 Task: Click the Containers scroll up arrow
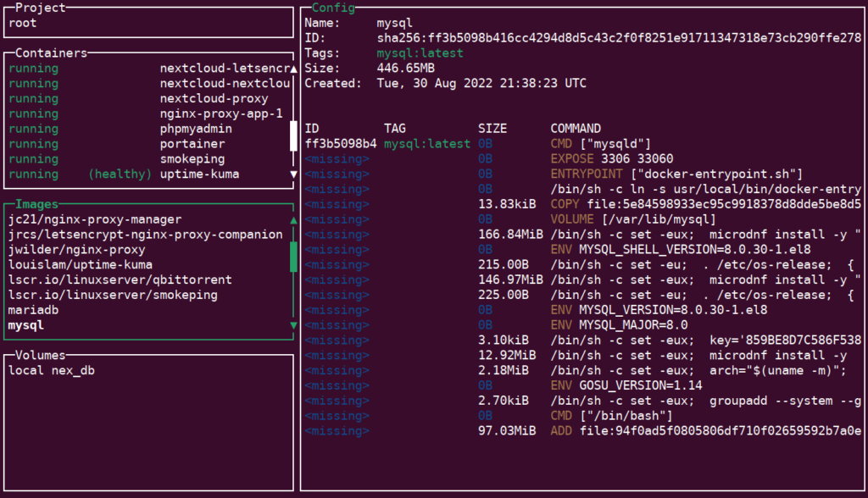294,69
